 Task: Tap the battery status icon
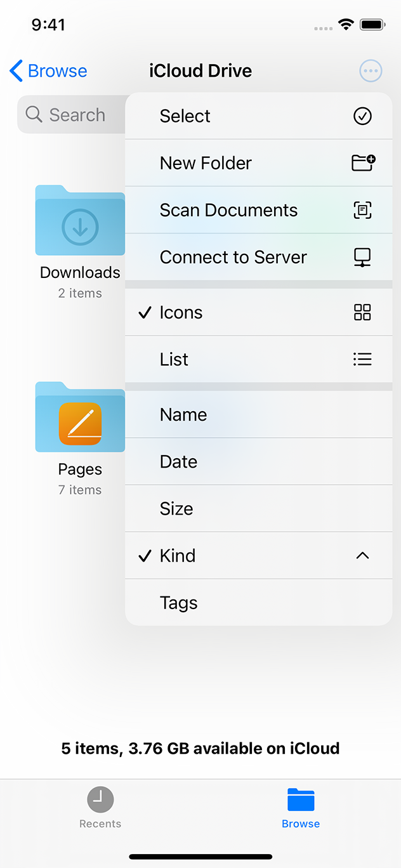(x=372, y=25)
